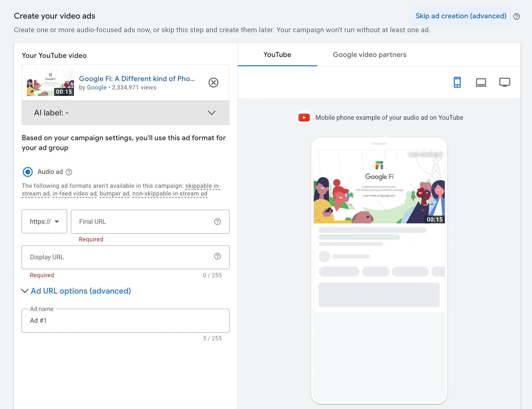
Task: Select mobile phone preview icon
Action: [457, 82]
